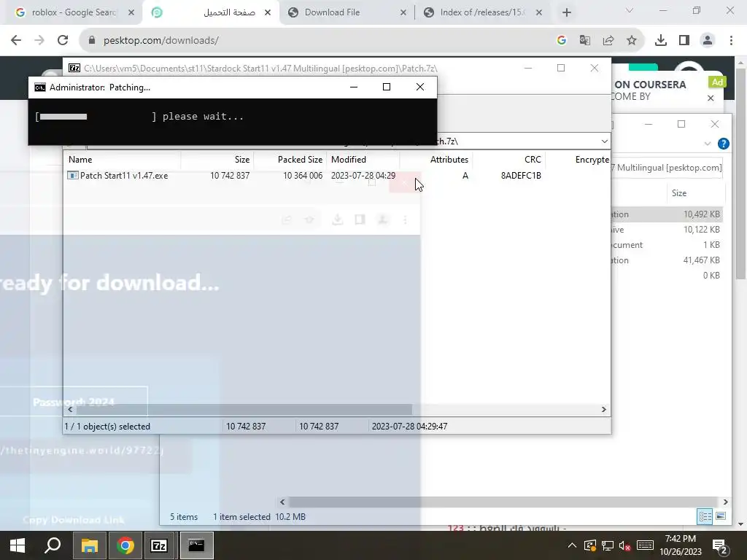Open command prompt taskbar icon
This screenshot has width=747, height=560.
pos(196,545)
